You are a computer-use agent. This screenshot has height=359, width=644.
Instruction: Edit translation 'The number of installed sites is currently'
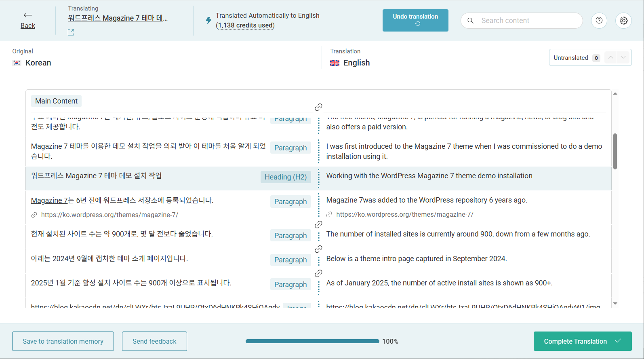coord(458,234)
